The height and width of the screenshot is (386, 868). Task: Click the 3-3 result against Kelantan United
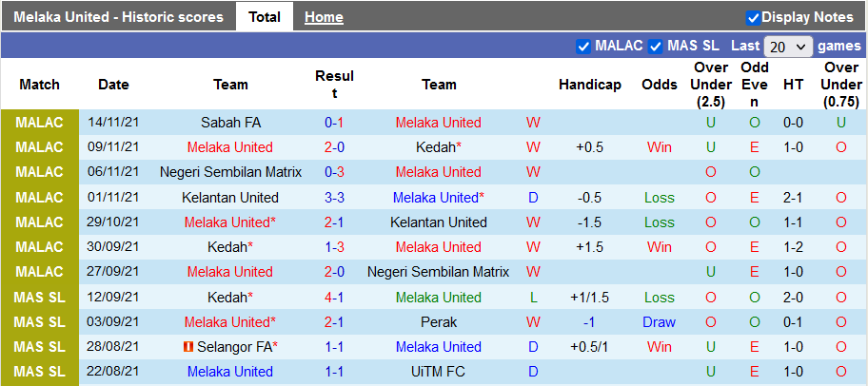pos(334,198)
